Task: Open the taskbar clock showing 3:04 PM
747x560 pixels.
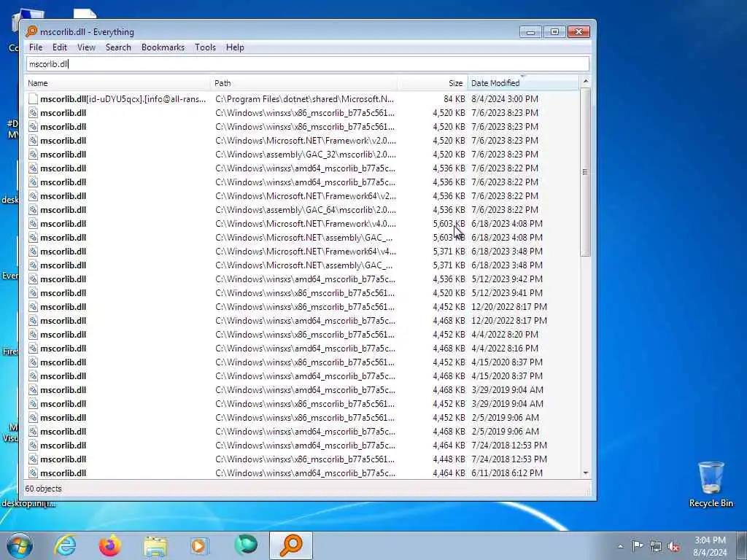Action: [x=710, y=546]
